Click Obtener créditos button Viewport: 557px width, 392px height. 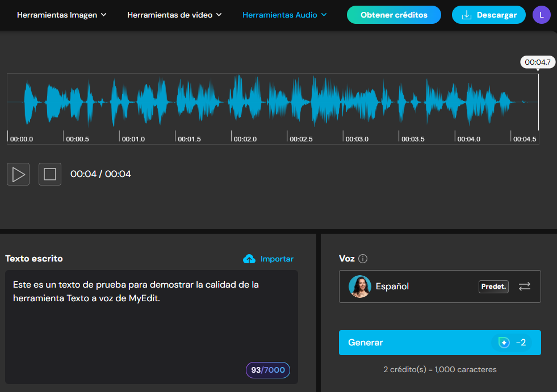click(394, 15)
